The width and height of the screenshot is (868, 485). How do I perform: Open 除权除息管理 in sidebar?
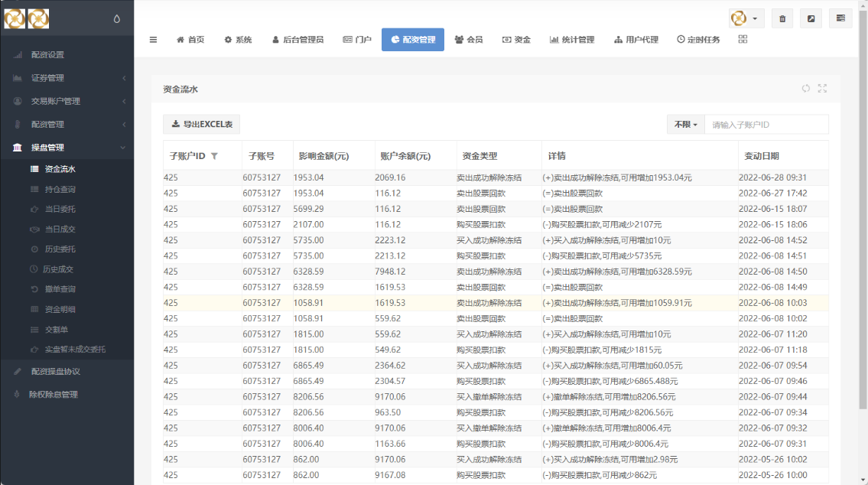pyautogui.click(x=67, y=395)
